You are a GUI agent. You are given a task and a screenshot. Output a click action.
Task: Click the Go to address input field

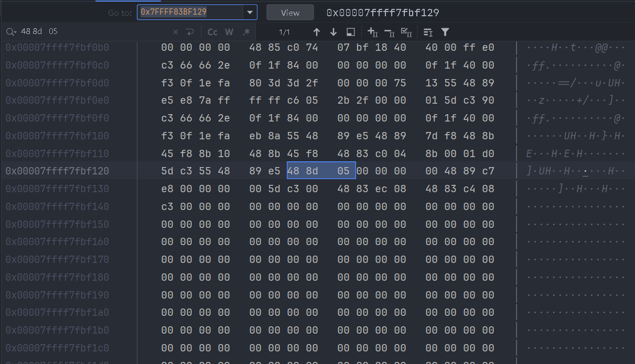[189, 13]
